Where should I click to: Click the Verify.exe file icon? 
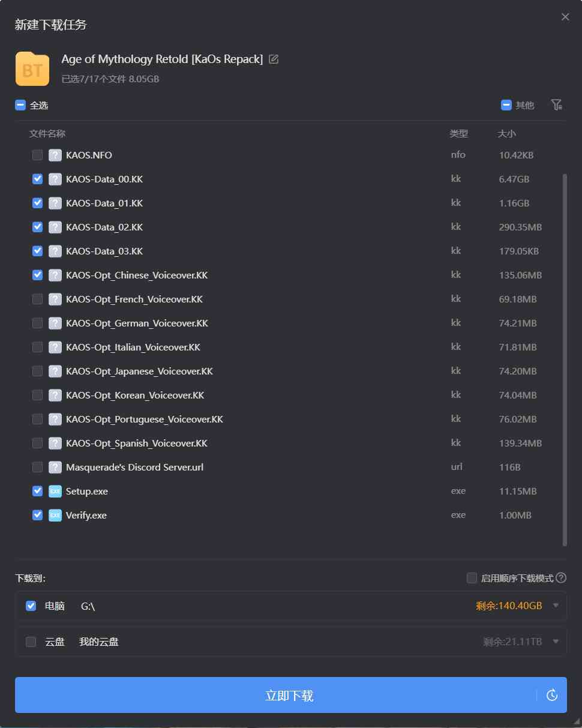55,515
